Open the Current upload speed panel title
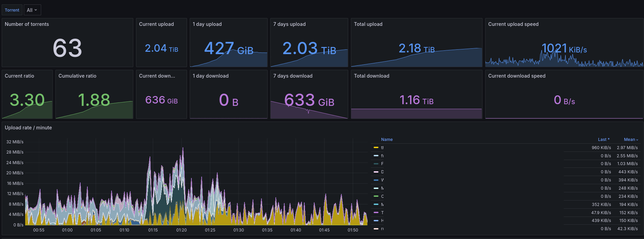The image size is (644, 239). (x=513, y=24)
